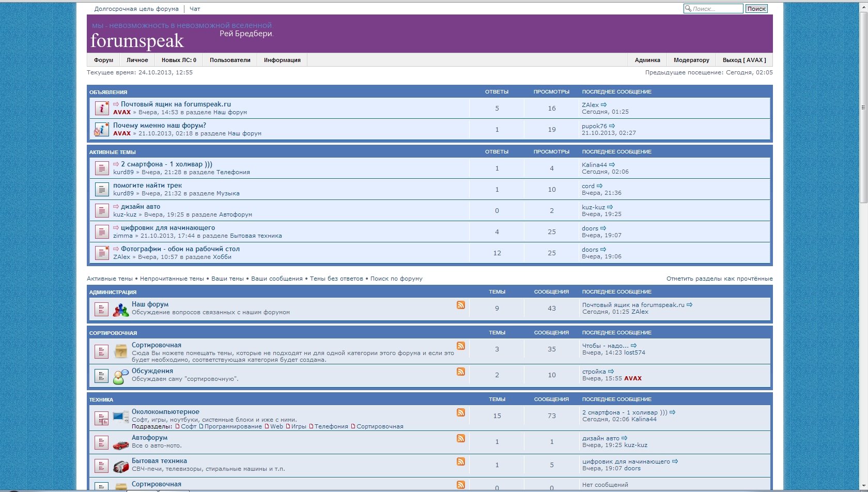Viewport: 868px width, 492px height.
Task: Open Программирование subforum link
Action: [233, 426]
